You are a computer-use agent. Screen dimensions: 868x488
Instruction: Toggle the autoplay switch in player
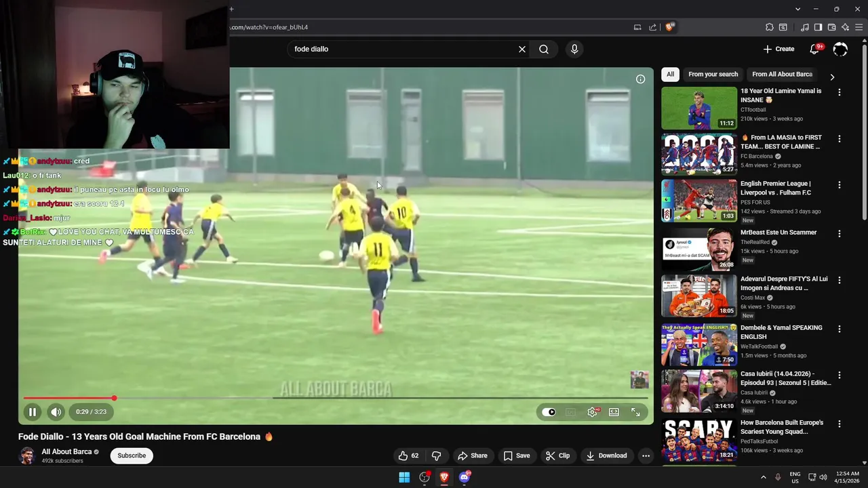point(549,412)
